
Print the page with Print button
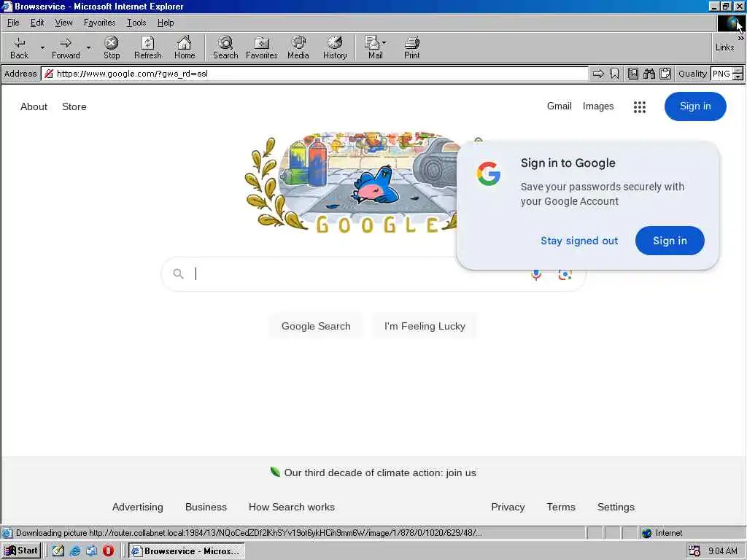point(412,47)
